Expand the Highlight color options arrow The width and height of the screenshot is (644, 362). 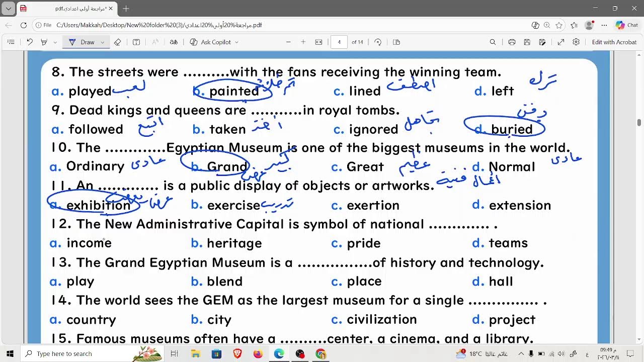[55, 42]
